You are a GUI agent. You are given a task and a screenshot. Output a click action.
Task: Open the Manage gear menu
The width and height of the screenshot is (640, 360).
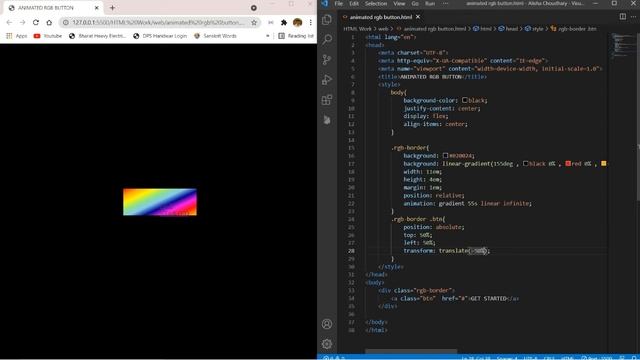coord(327,344)
